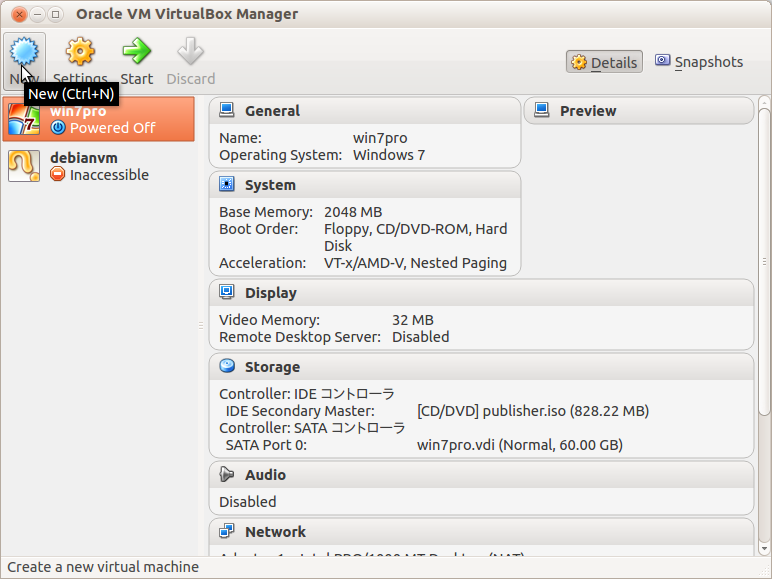The width and height of the screenshot is (772, 579).
Task: Click the Network section icon
Action: 226,531
